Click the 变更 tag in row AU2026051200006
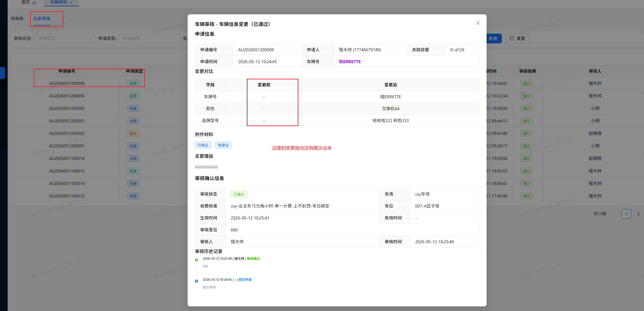The width and height of the screenshot is (644, 311). click(133, 96)
